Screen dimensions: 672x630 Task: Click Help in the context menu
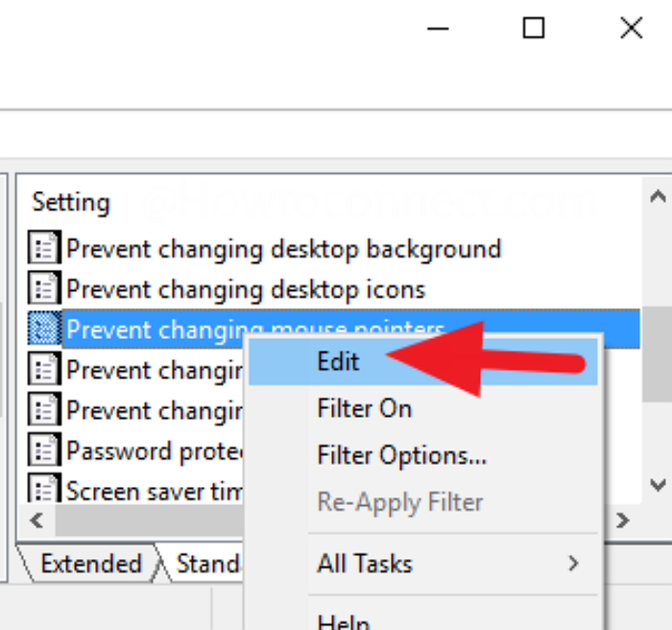[x=343, y=620]
